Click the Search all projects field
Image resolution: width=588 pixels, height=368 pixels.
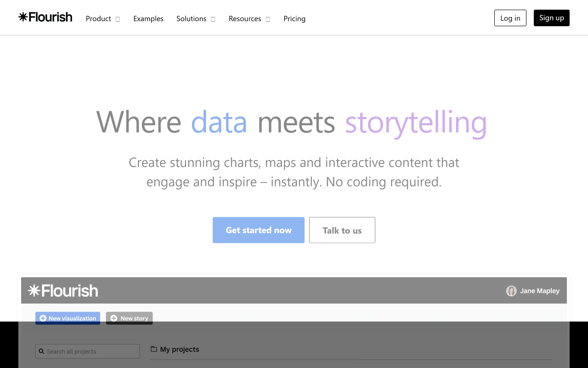[x=88, y=351]
